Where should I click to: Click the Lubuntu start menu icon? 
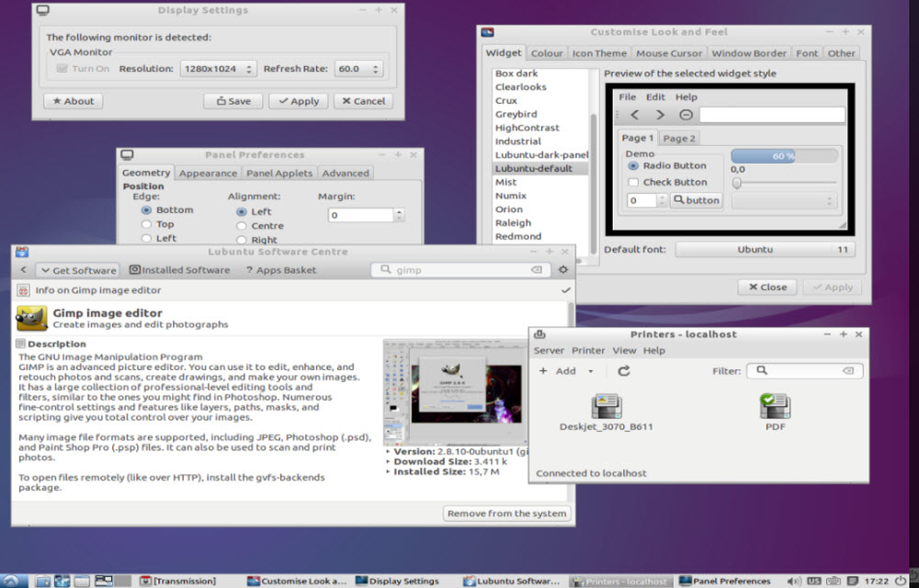click(x=12, y=581)
